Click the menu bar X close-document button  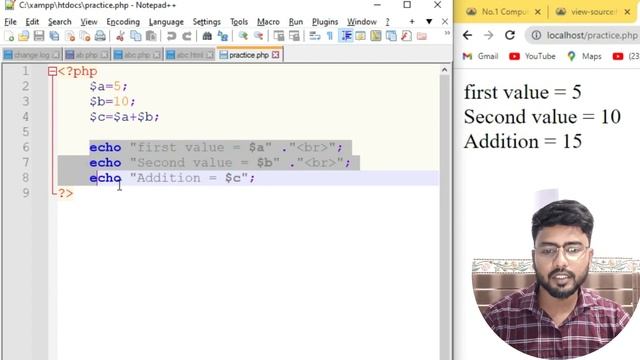(445, 22)
